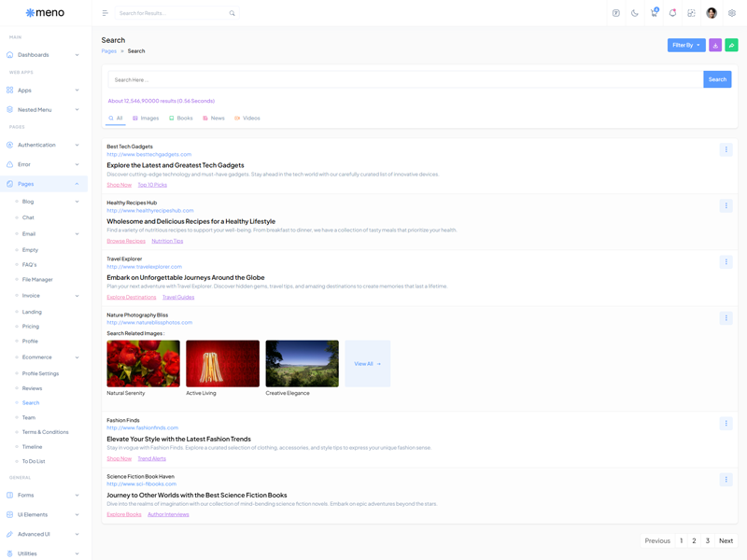Click the blue Search button
The height and width of the screenshot is (560, 747).
(x=717, y=79)
